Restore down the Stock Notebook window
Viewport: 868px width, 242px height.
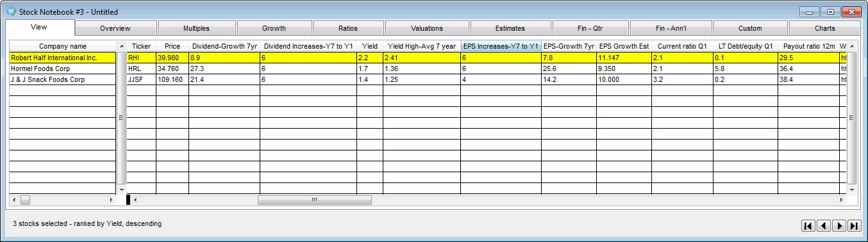[830, 12]
